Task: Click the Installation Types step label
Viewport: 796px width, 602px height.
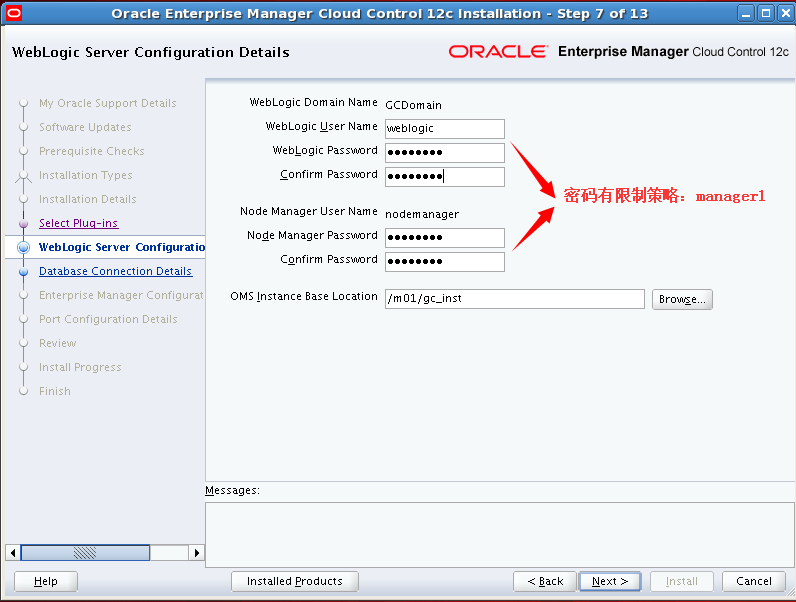Action: click(86, 175)
